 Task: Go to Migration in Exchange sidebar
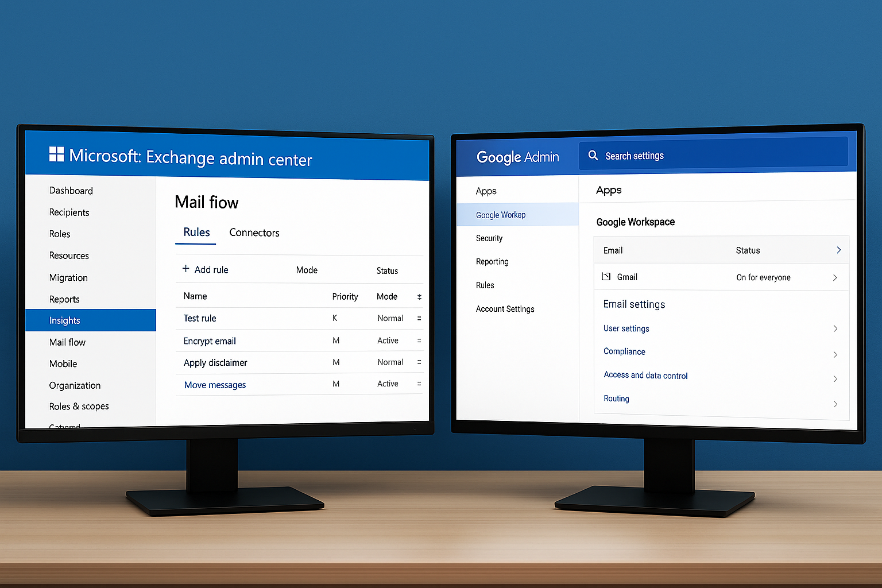coord(68,277)
